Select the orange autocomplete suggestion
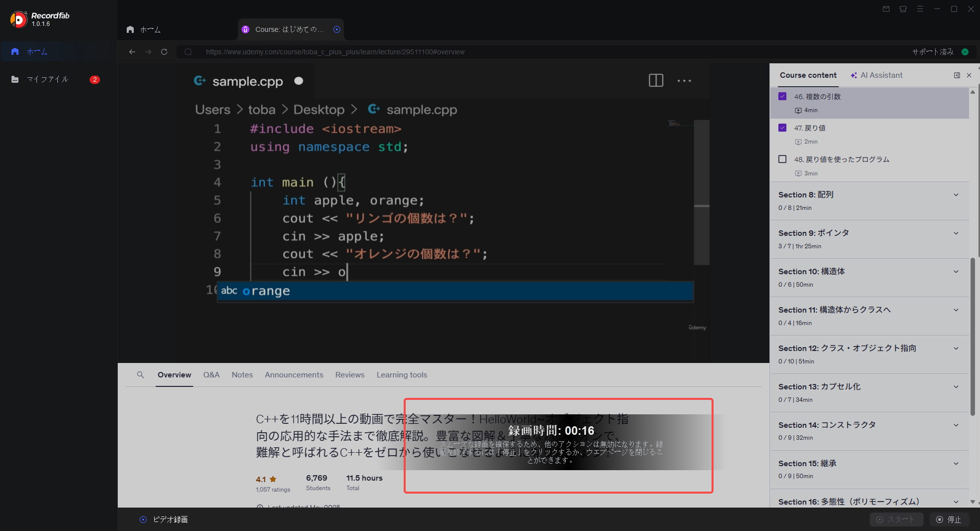The height and width of the screenshot is (531, 980). (455, 291)
